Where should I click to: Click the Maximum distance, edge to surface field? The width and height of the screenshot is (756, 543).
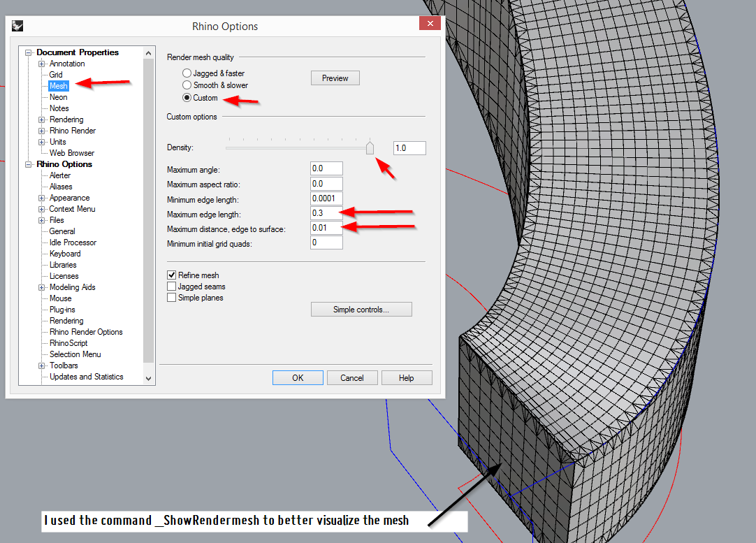[326, 228]
